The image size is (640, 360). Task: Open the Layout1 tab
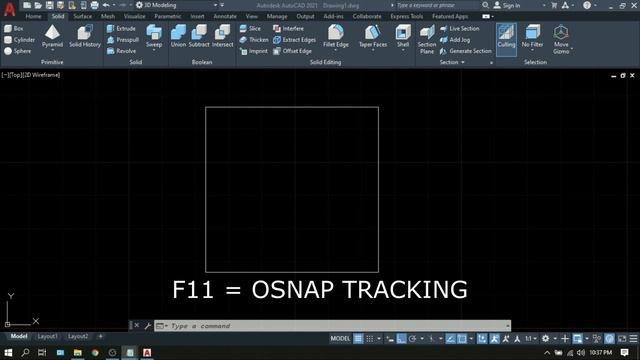coord(47,336)
